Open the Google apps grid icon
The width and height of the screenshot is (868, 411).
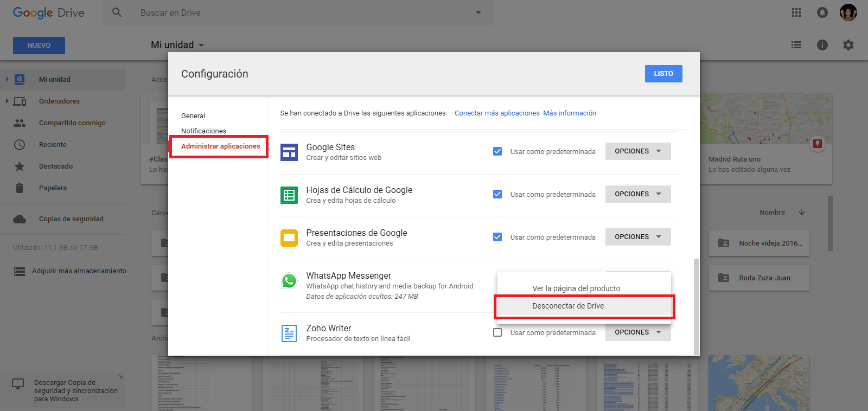[796, 12]
